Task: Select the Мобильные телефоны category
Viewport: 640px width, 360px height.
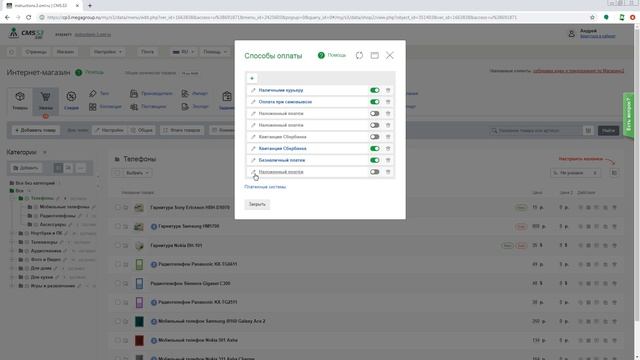Action: [64, 207]
